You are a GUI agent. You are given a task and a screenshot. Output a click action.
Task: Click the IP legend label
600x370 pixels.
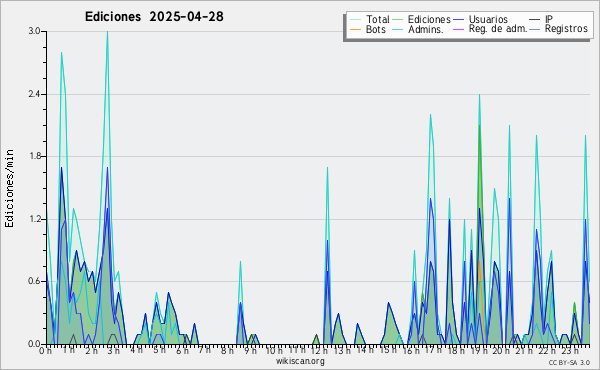(549, 19)
